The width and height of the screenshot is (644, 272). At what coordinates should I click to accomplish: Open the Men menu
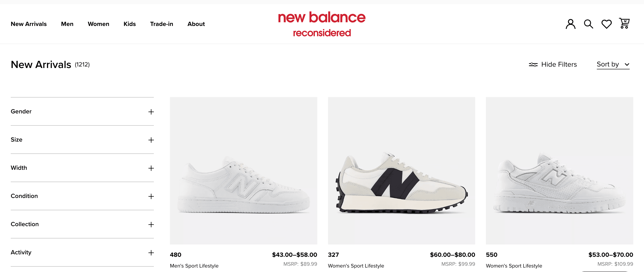point(67,24)
